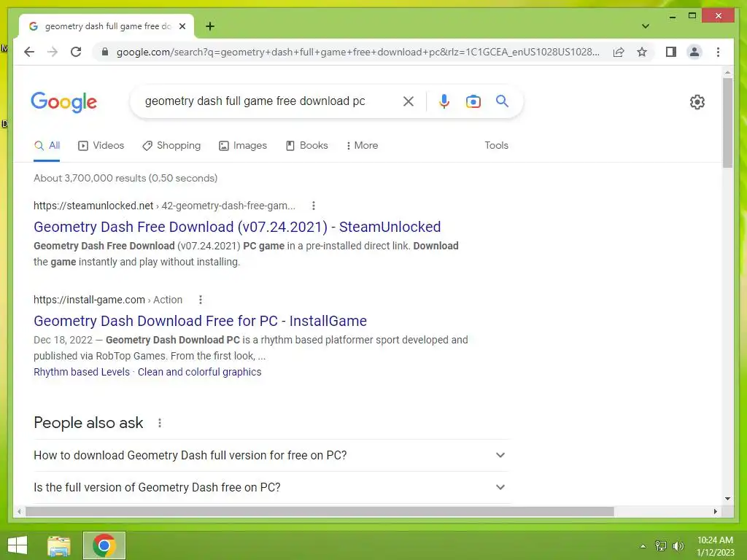Open Clean and colorful graphics sitelink
The height and width of the screenshot is (560, 747).
tap(200, 372)
